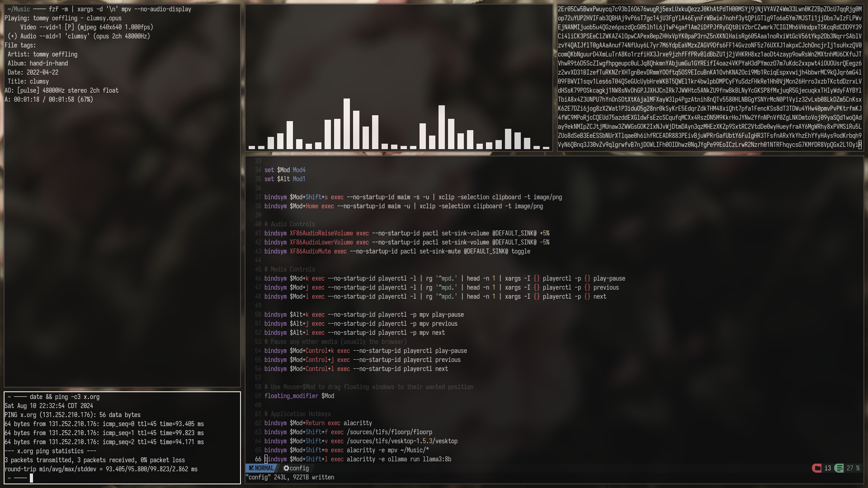The width and height of the screenshot is (868, 488).
Task: Select the config buffer name in statusline
Action: point(299,468)
